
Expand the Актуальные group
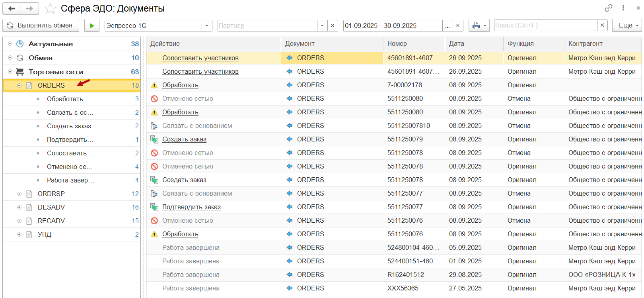coord(10,44)
